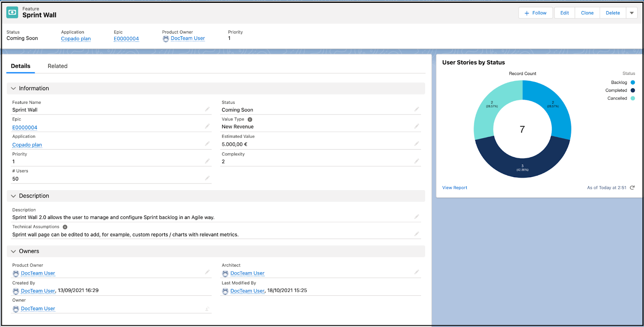This screenshot has height=327, width=644.
Task: Switch to the Related tab
Action: (58, 66)
